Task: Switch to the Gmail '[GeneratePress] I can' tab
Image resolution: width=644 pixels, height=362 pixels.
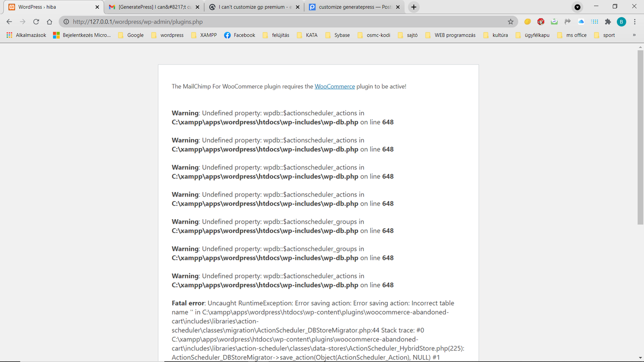Action: [x=154, y=7]
